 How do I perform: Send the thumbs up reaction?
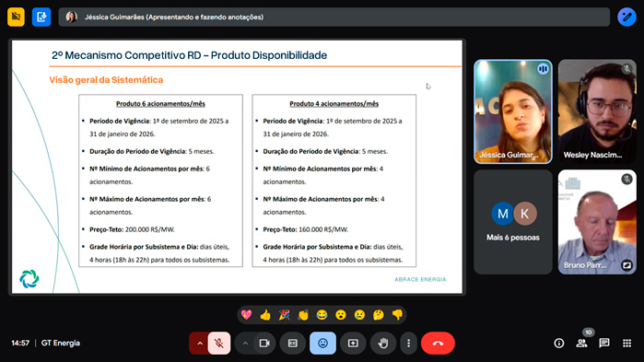coord(265,315)
